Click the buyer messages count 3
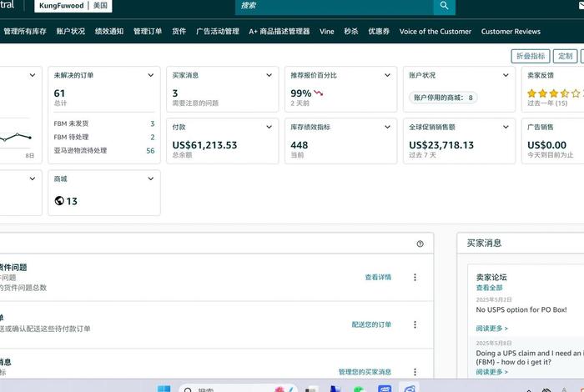 pos(175,93)
